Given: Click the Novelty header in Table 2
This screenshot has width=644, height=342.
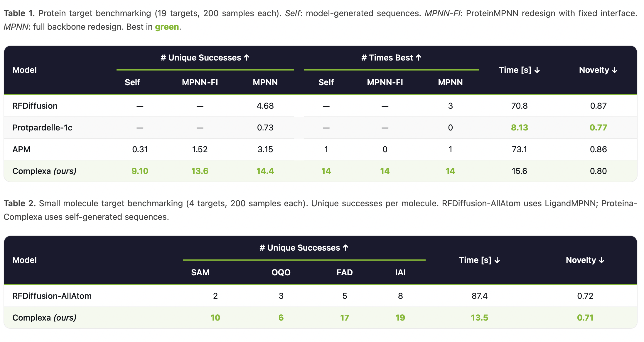Looking at the screenshot, I should 585,260.
